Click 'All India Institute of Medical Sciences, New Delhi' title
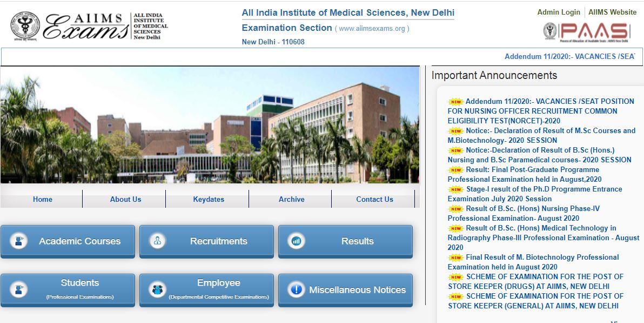 348,13
